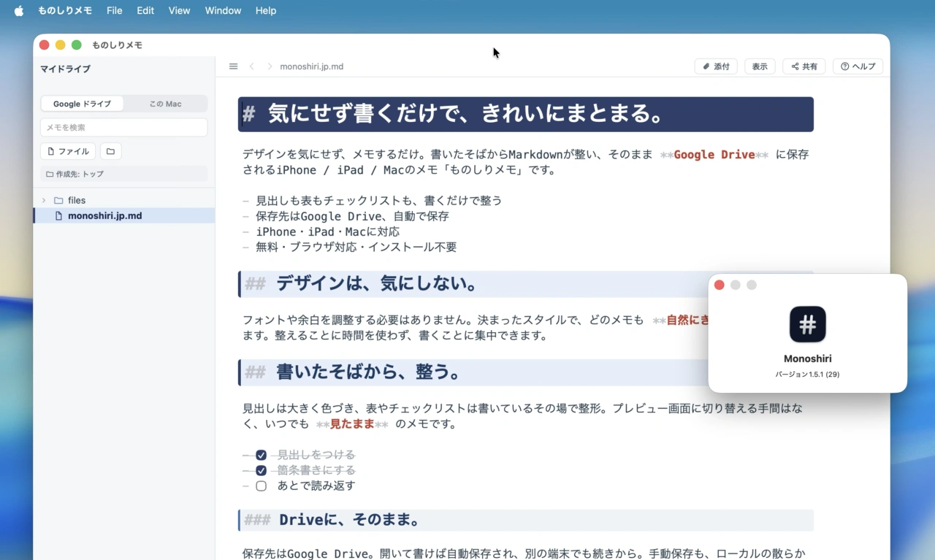935x560 pixels.
Task: Open the Help menu
Action: 266,10
